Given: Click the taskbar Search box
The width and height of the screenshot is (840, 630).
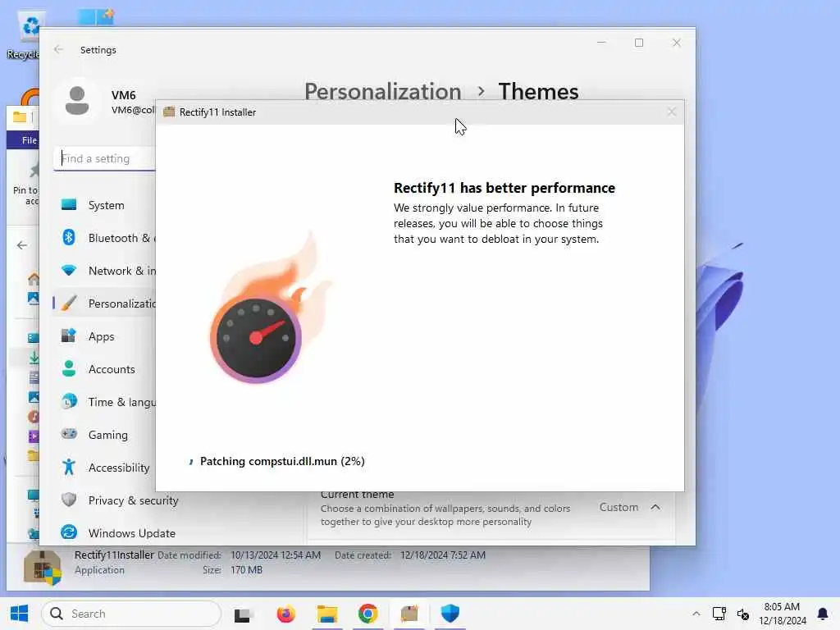Looking at the screenshot, I should [x=131, y=614].
